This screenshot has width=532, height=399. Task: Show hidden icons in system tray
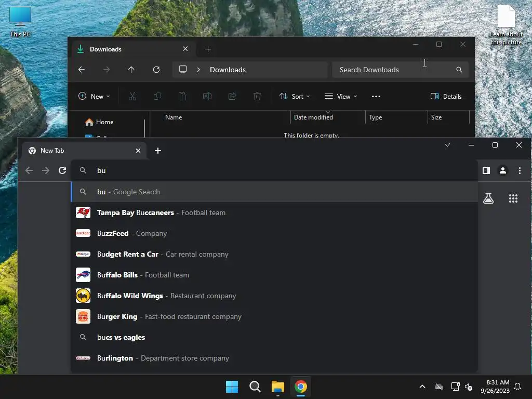tap(422, 387)
